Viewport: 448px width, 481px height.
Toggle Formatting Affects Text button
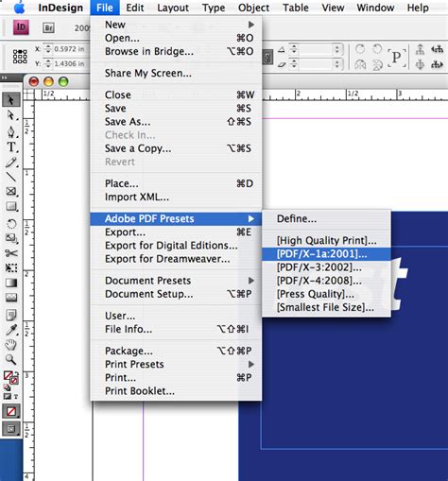16,397
